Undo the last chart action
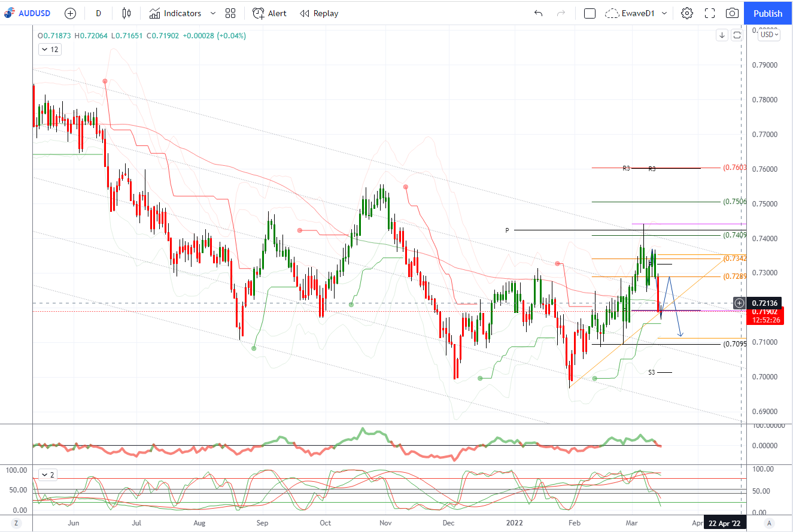The image size is (793, 532). click(538, 13)
